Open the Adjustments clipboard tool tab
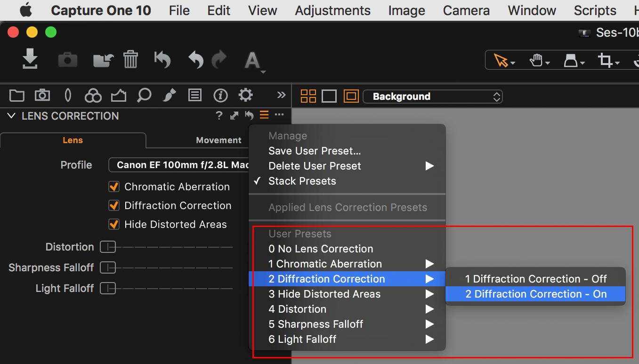639x364 pixels. tap(195, 96)
